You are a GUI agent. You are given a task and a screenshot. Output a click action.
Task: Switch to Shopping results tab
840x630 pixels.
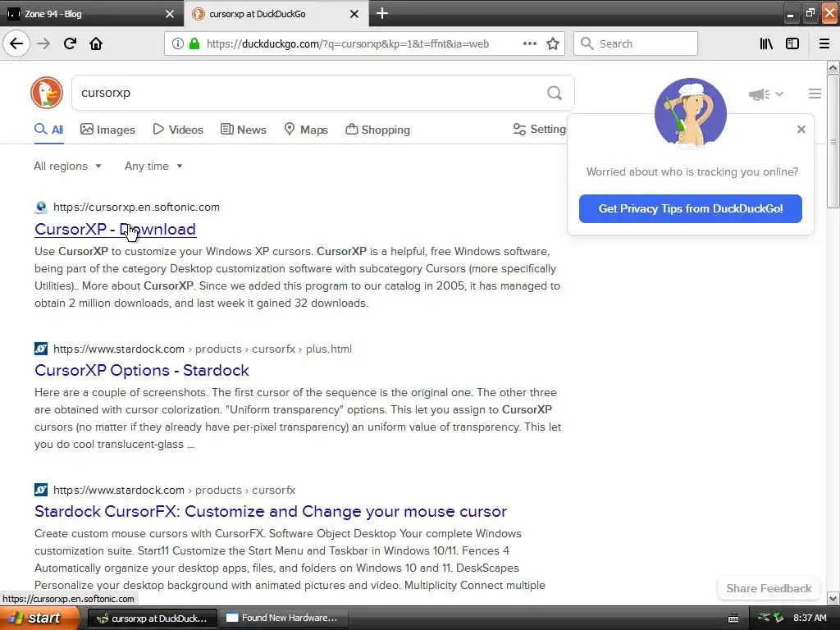(377, 130)
